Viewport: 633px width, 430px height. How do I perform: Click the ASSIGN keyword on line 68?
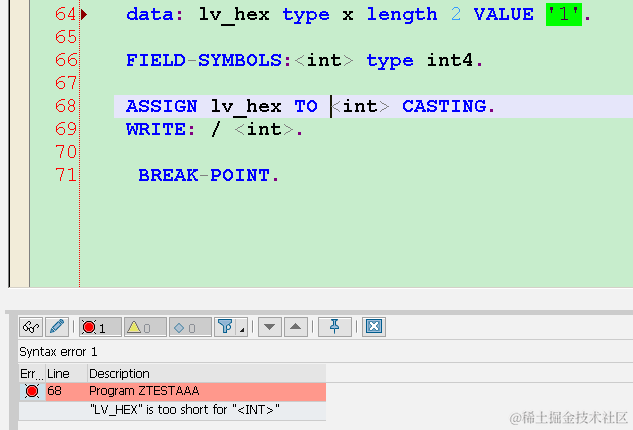[161, 107]
